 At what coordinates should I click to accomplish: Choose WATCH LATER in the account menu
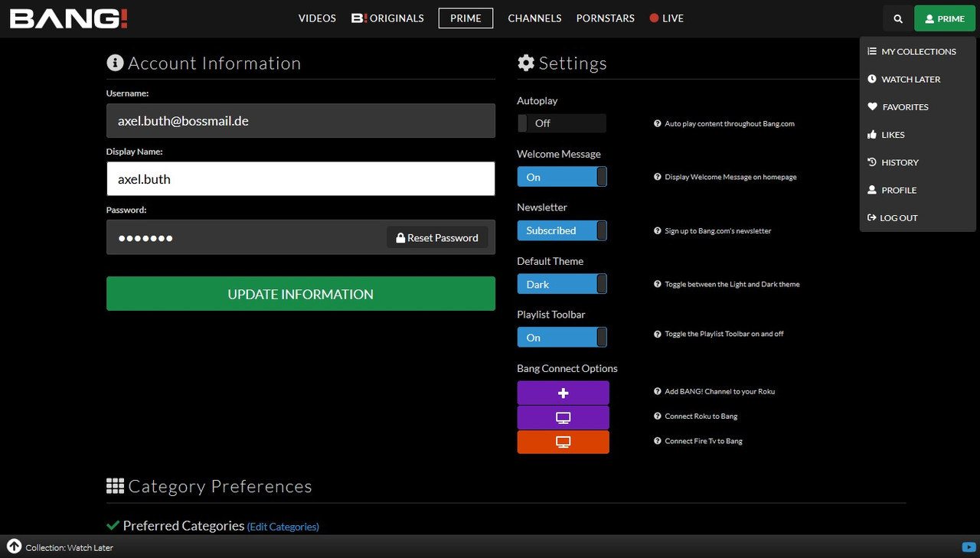(903, 80)
